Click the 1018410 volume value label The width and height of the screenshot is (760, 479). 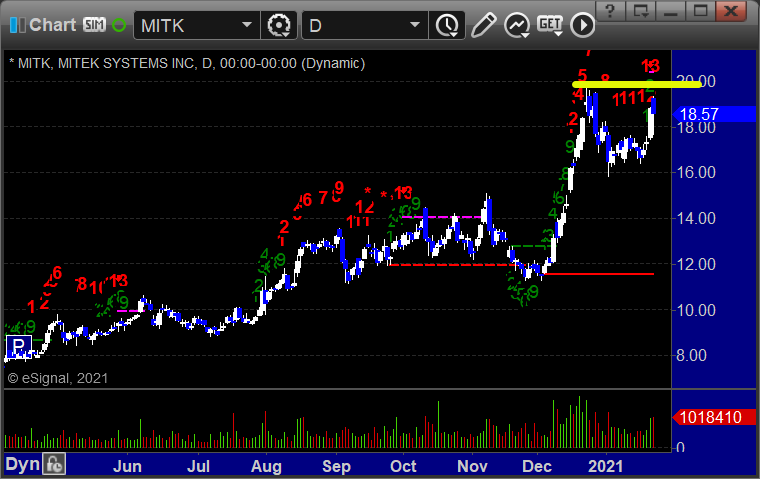click(714, 417)
